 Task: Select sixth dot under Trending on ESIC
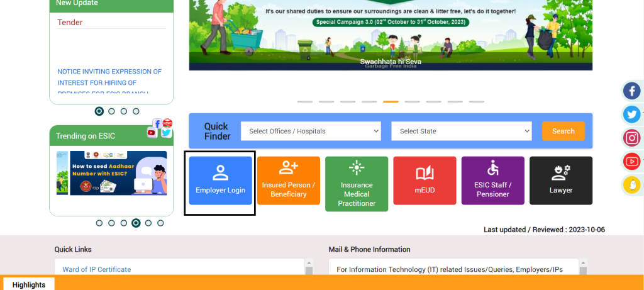click(160, 223)
